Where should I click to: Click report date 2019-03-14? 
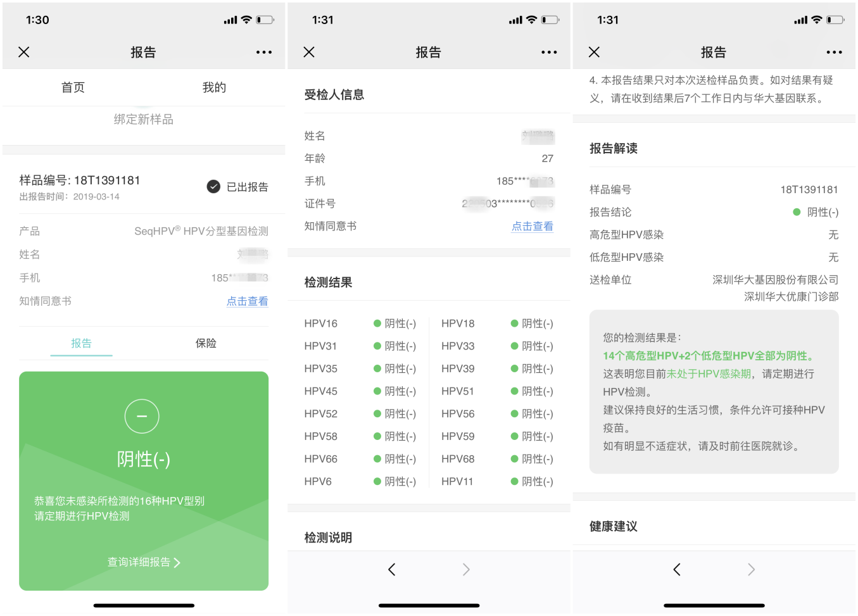coord(96,197)
